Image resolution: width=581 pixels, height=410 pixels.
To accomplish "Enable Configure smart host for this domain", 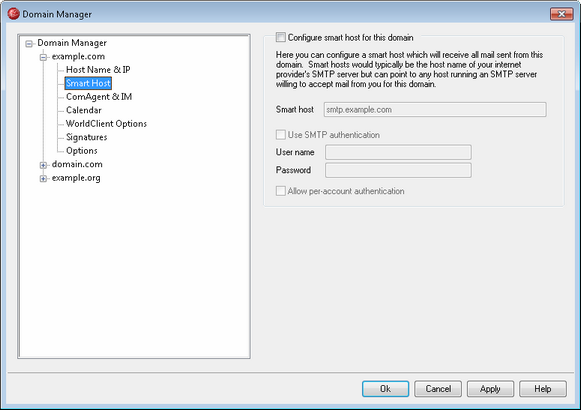I will [x=280, y=37].
